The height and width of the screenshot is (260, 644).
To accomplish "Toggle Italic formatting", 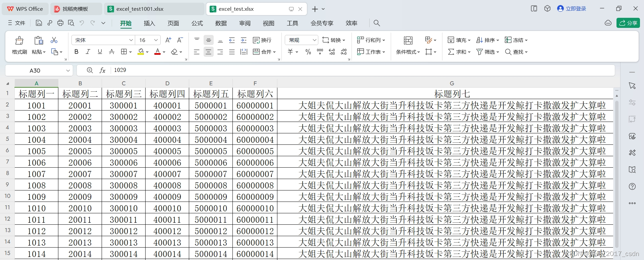I will 88,52.
